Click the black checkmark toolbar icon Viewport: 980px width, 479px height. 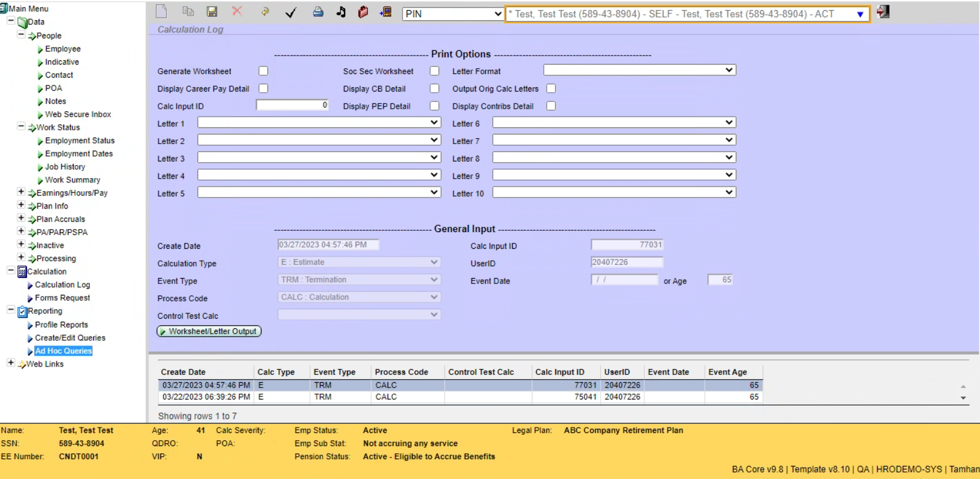click(x=291, y=13)
